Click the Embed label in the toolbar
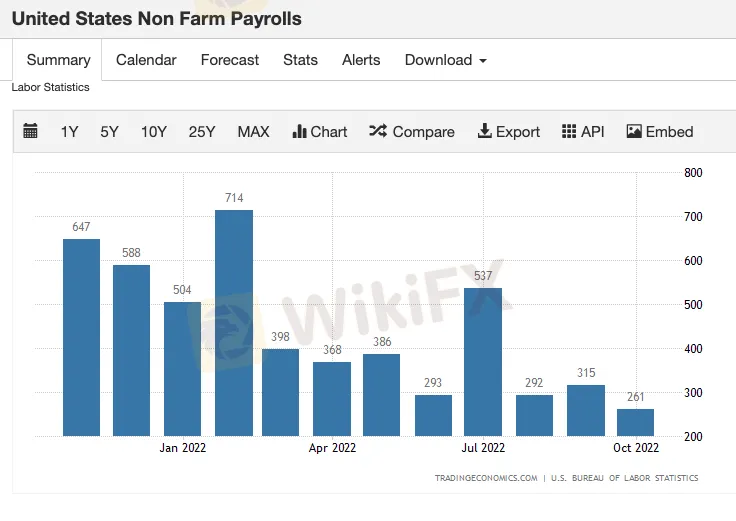The image size is (736, 521). point(669,132)
